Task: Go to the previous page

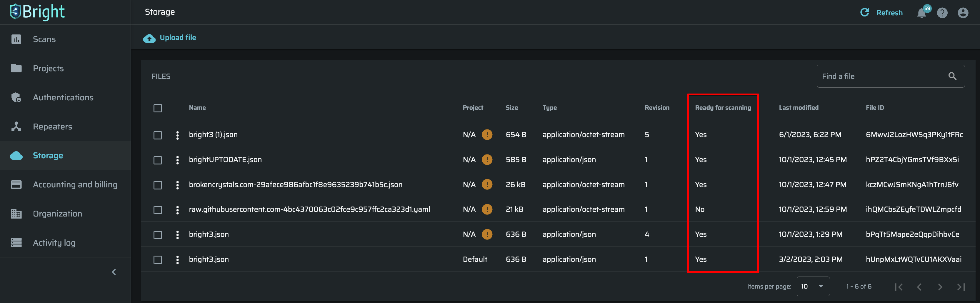Action: click(919, 287)
